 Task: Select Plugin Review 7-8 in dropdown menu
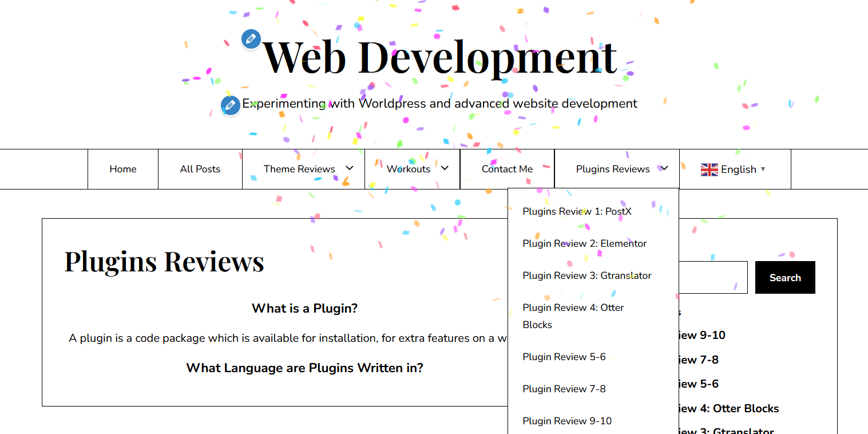tap(564, 389)
